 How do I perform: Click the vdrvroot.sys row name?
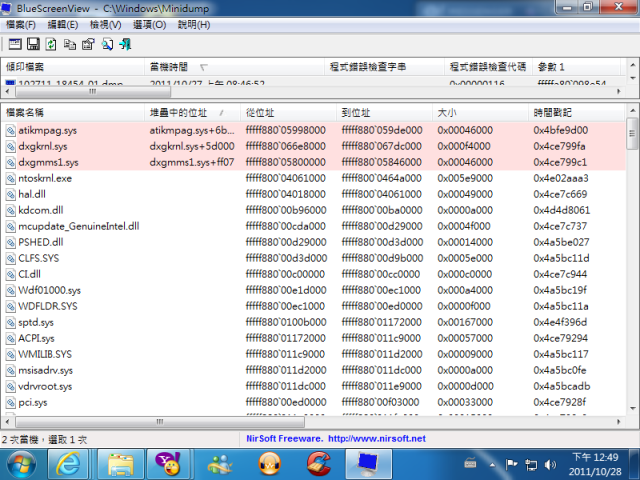(45, 386)
